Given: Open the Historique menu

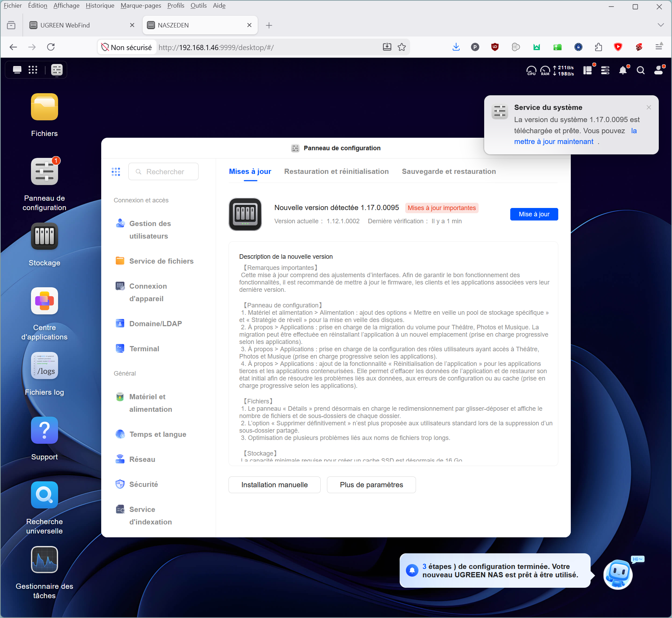Looking at the screenshot, I should click(100, 6).
